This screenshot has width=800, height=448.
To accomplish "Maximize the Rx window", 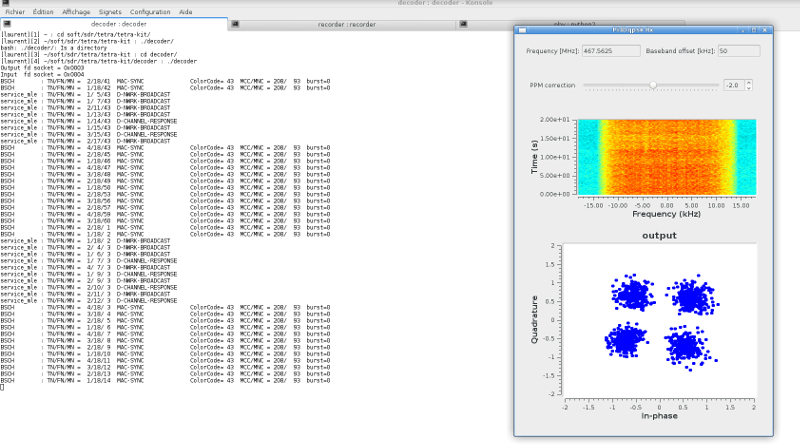I will [x=754, y=30].
